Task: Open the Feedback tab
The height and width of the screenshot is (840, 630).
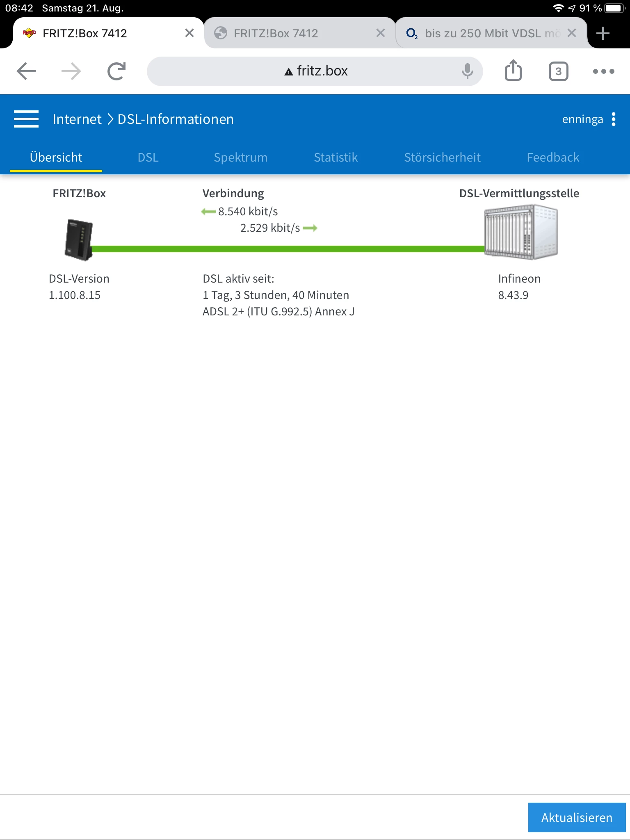Action: [x=553, y=157]
